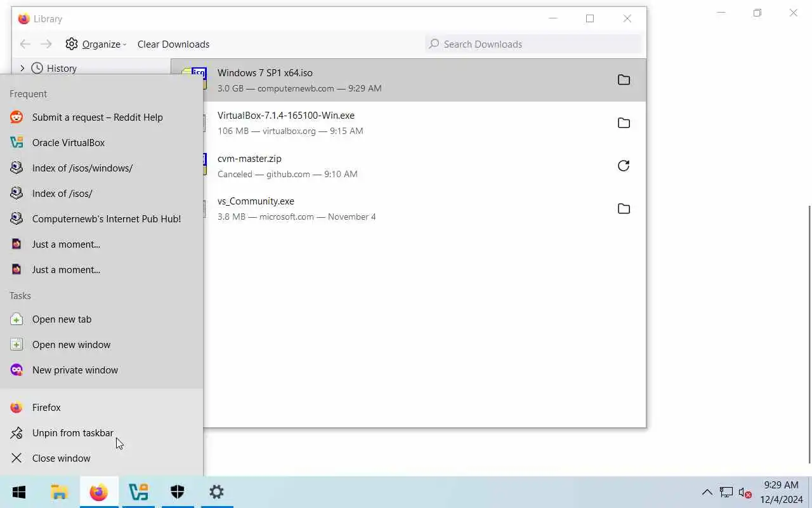Click the Open new tab plus icon

click(x=16, y=319)
